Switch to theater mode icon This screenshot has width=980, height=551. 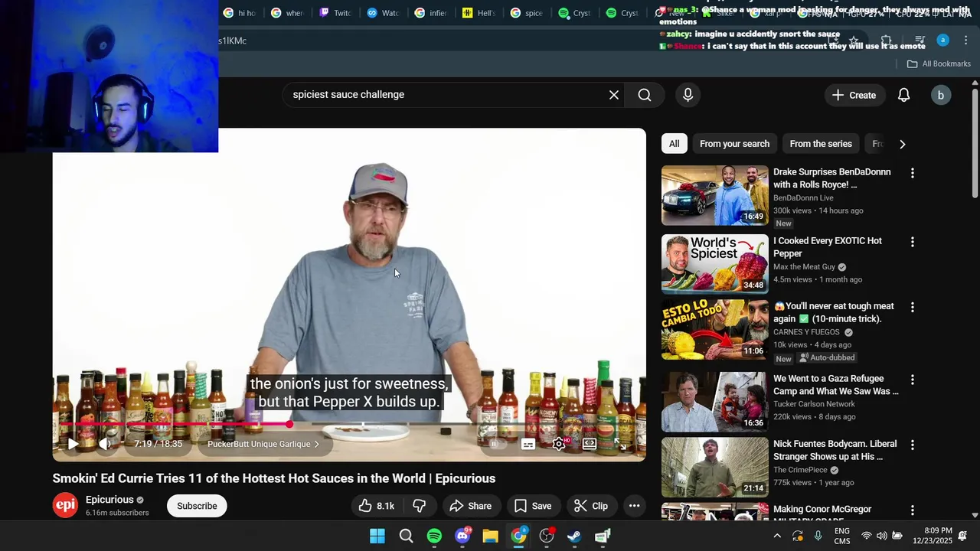click(590, 444)
